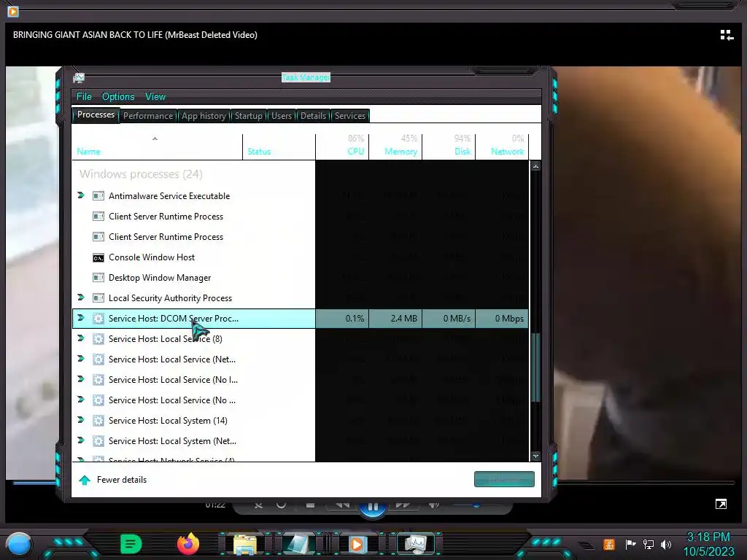The width and height of the screenshot is (747, 560).
Task: Switch to the Details tab
Action: 313,116
